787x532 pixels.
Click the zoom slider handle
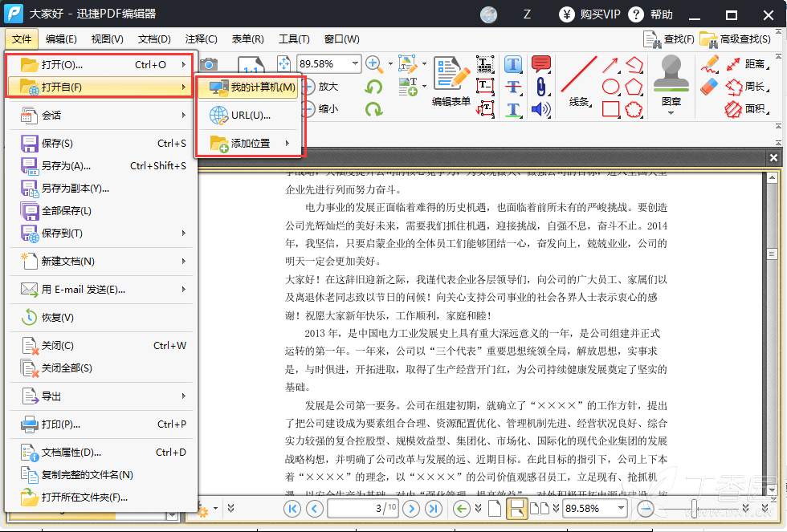coord(694,509)
